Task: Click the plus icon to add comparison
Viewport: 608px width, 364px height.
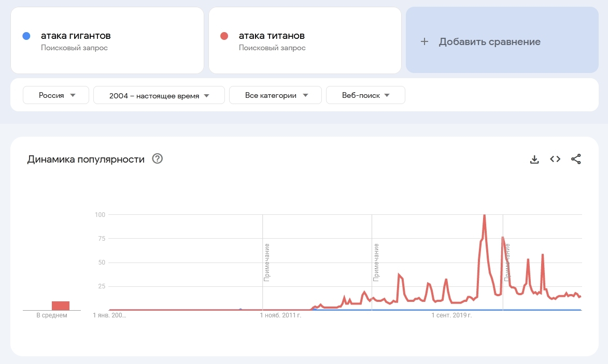Action: (425, 42)
